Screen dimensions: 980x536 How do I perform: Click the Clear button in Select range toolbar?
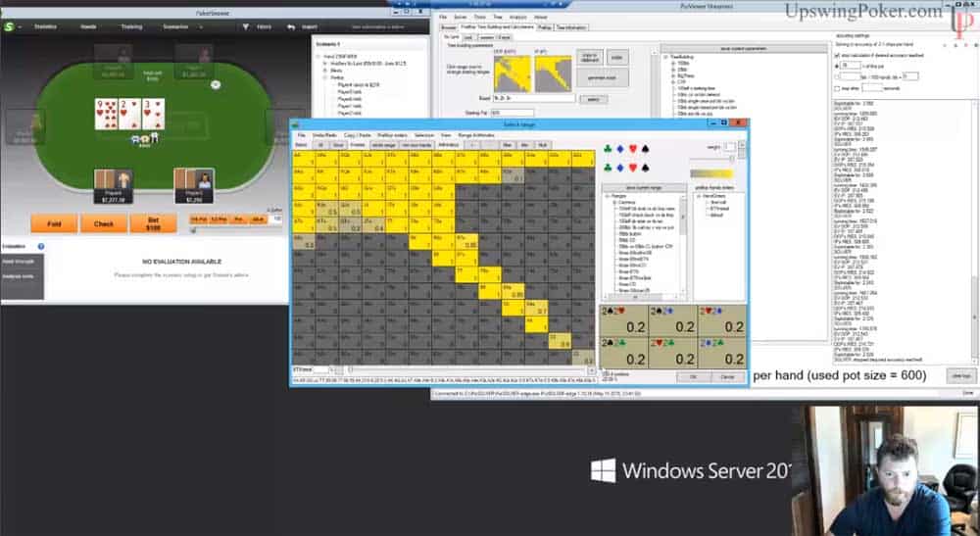point(338,145)
